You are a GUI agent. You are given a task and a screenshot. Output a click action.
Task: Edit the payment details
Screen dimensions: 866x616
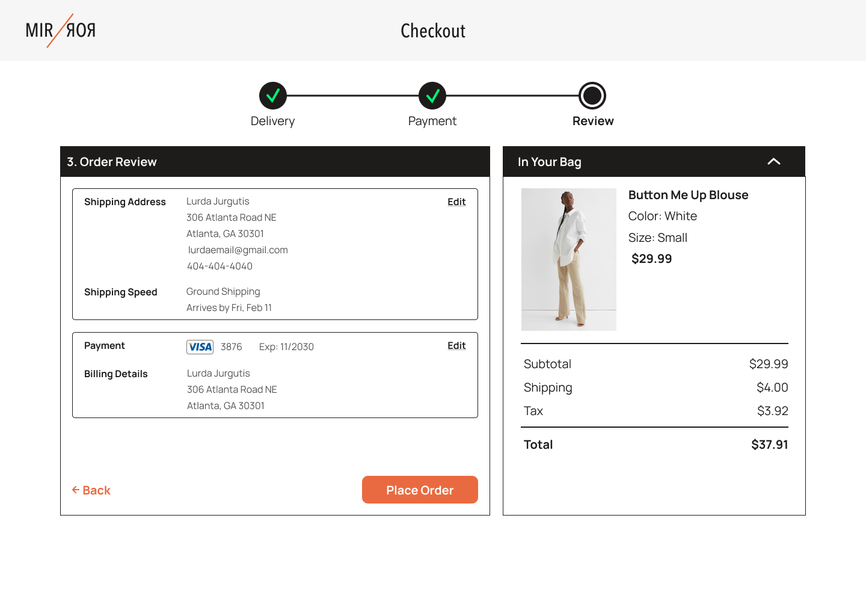456,346
